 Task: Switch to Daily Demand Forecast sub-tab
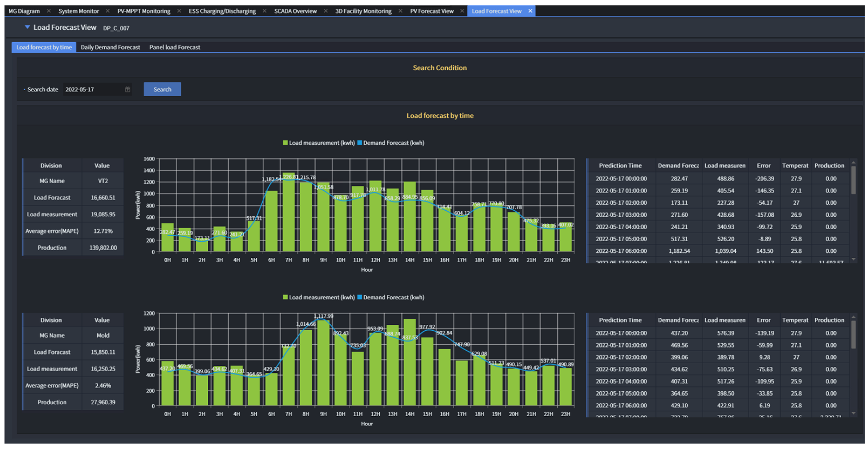point(110,47)
